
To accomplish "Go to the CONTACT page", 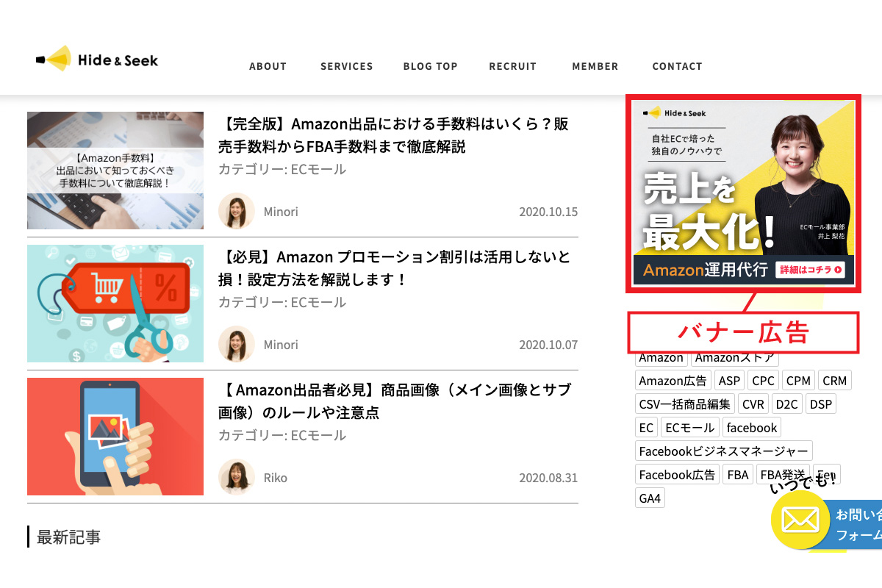I will [678, 66].
